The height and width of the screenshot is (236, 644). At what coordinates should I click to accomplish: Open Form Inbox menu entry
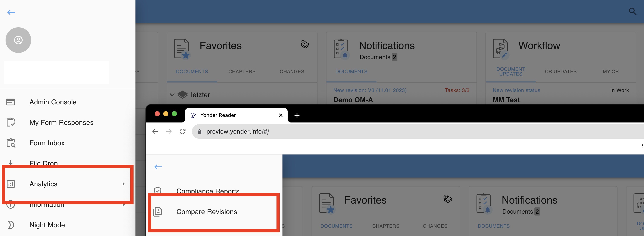pos(47,143)
